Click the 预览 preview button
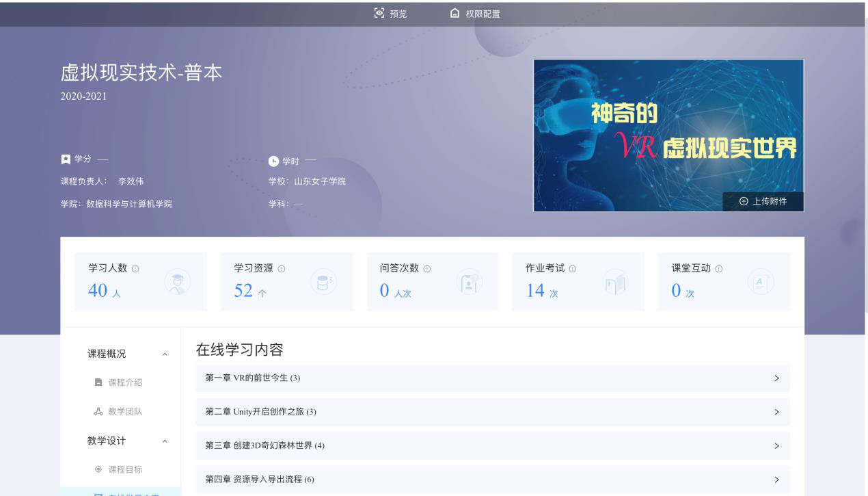 point(390,14)
